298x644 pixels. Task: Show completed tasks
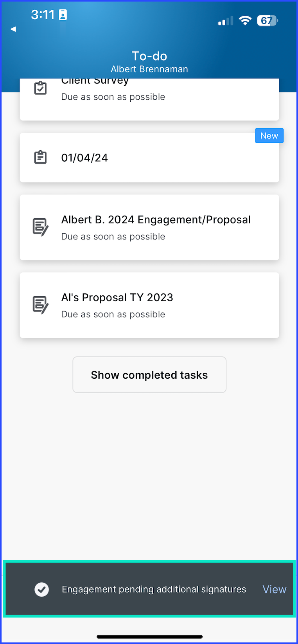coord(149,374)
